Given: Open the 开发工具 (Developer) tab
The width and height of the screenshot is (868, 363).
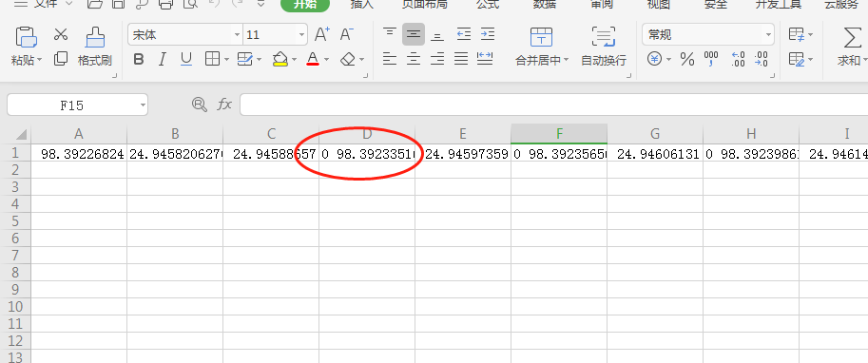Looking at the screenshot, I should 779,5.
